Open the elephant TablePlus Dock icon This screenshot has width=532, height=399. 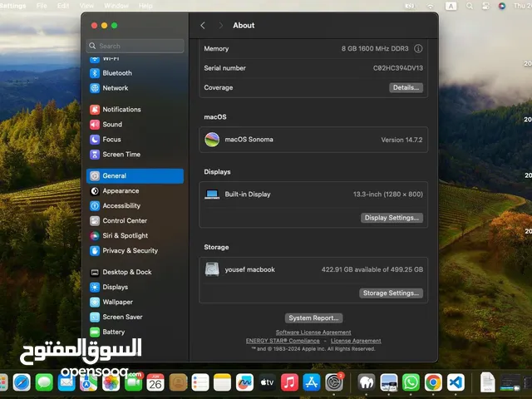(367, 382)
